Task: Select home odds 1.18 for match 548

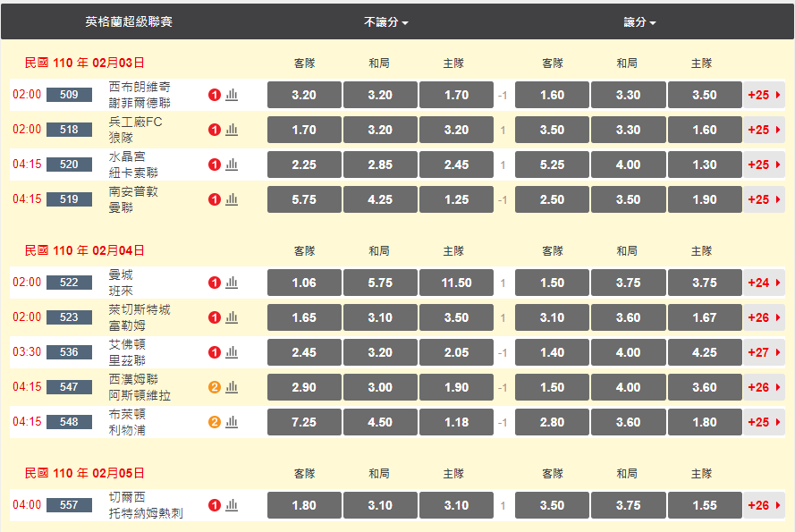Action: [456, 422]
